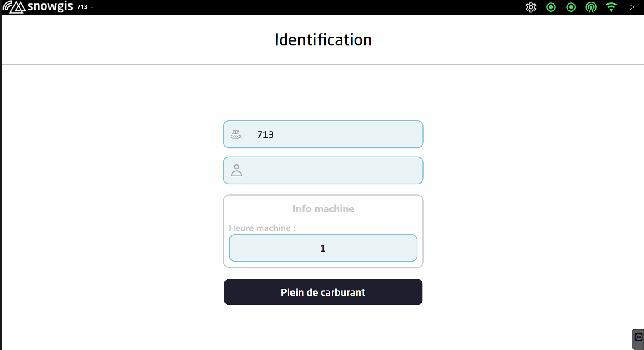Viewport: 644px width, 350px height.
Task: Click the snow groomer icon in machine field
Action: pyautogui.click(x=236, y=135)
